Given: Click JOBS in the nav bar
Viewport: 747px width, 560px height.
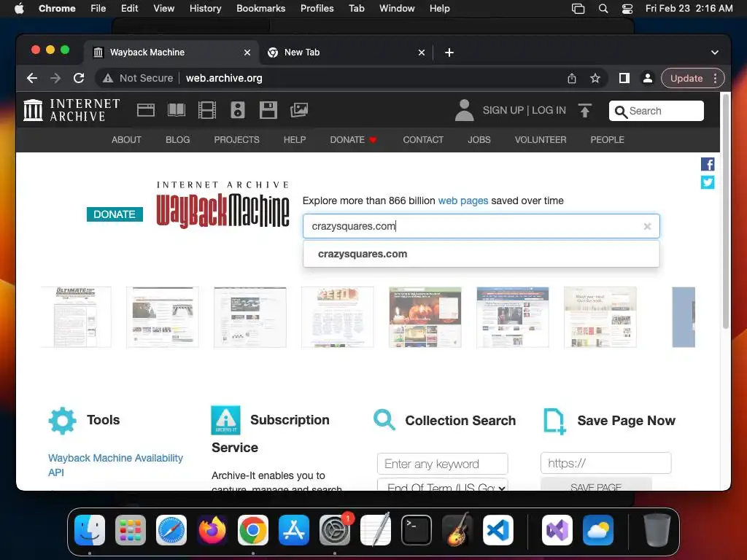Looking at the screenshot, I should pyautogui.click(x=479, y=139).
